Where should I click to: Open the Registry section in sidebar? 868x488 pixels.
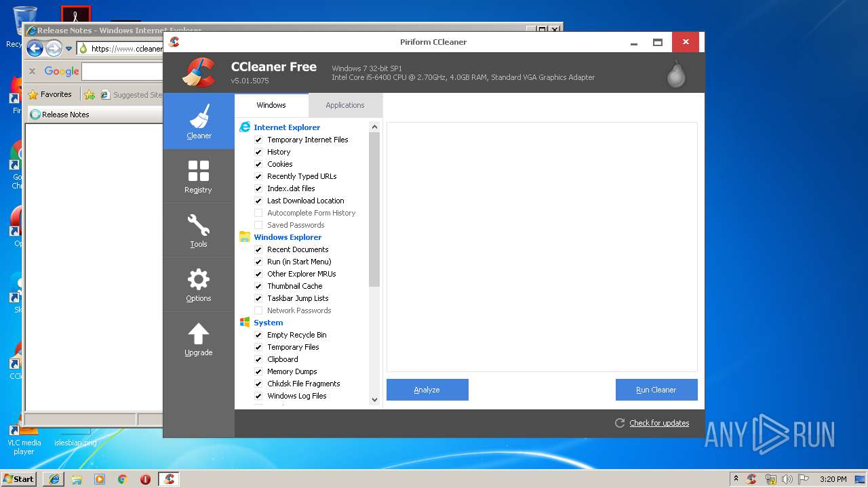199,176
